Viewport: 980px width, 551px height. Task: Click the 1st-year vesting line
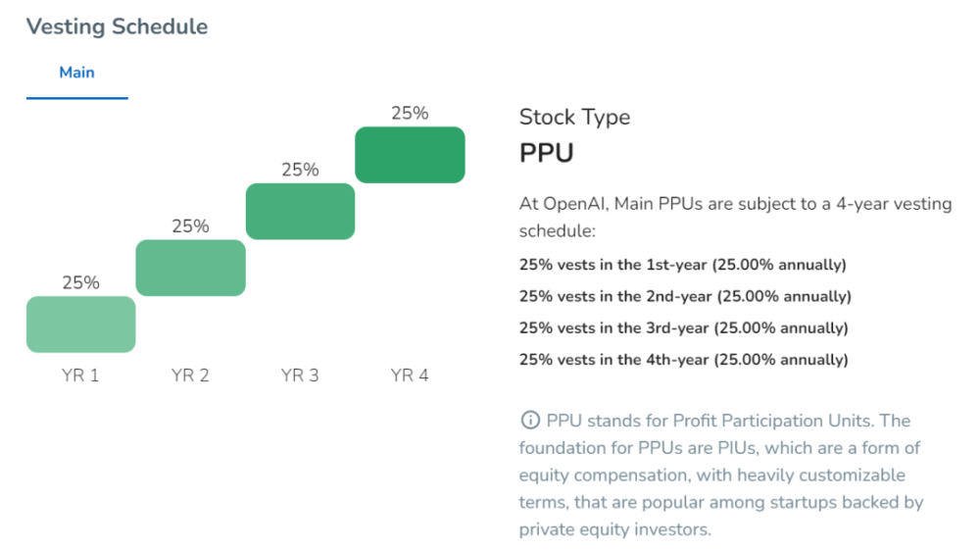682,265
